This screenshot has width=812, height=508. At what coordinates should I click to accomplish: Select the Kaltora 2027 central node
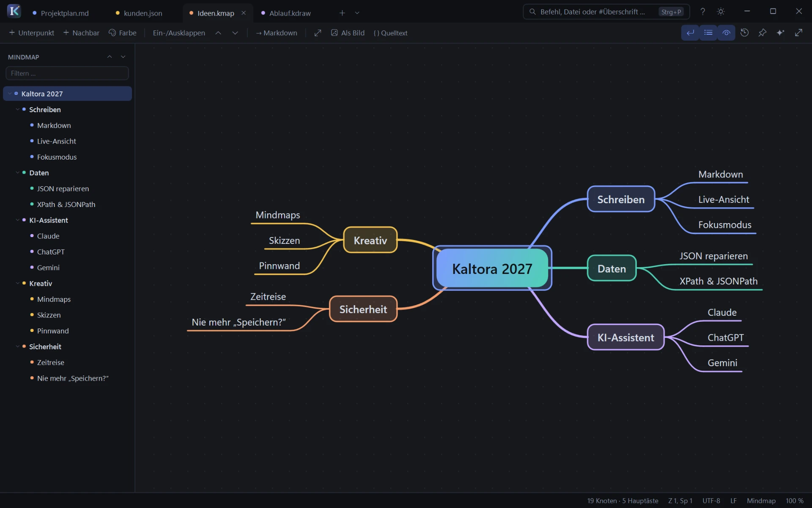coord(492,268)
